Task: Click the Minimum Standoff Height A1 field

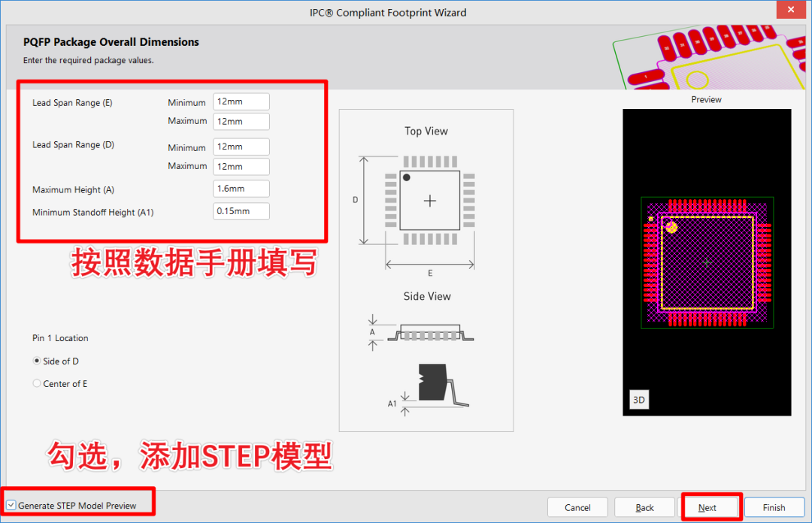Action: (240, 211)
